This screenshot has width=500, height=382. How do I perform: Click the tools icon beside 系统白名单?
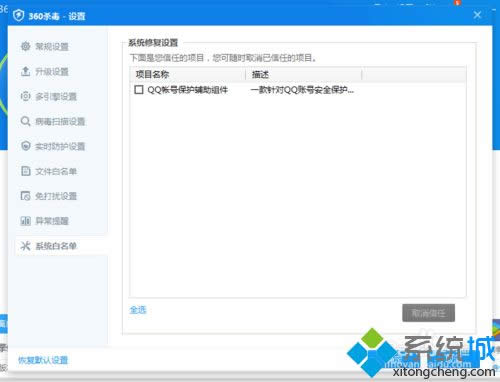pos(26,246)
